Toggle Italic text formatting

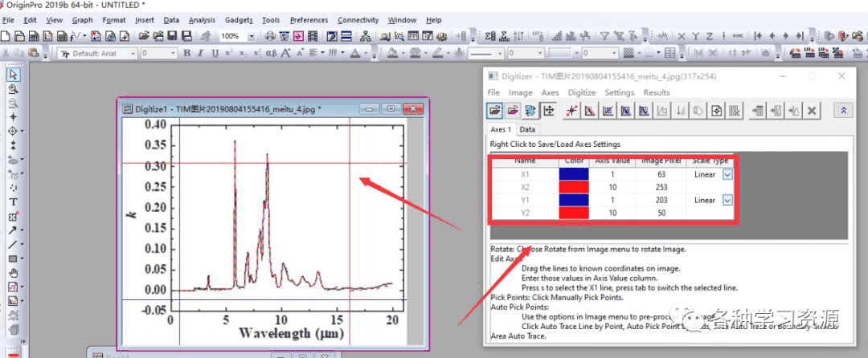pyautogui.click(x=200, y=53)
